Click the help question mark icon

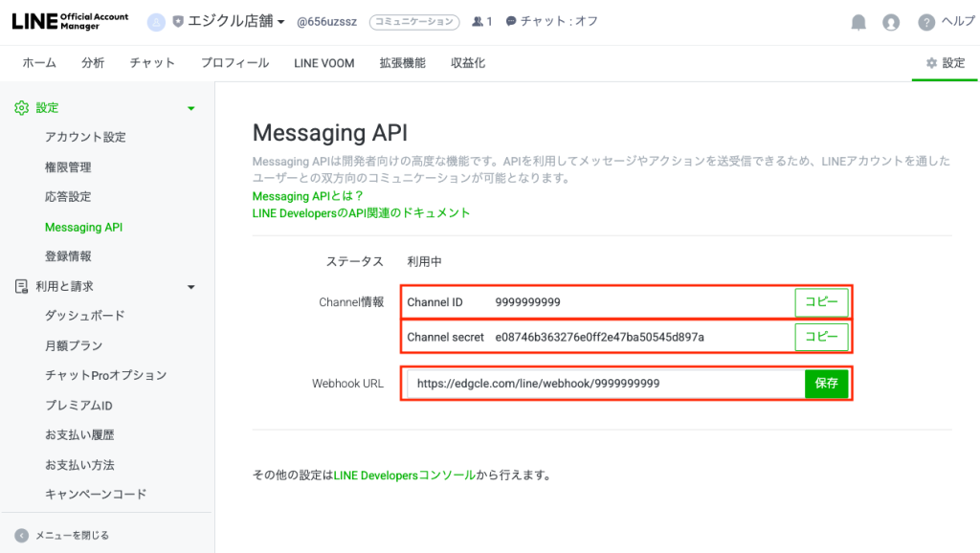(926, 23)
